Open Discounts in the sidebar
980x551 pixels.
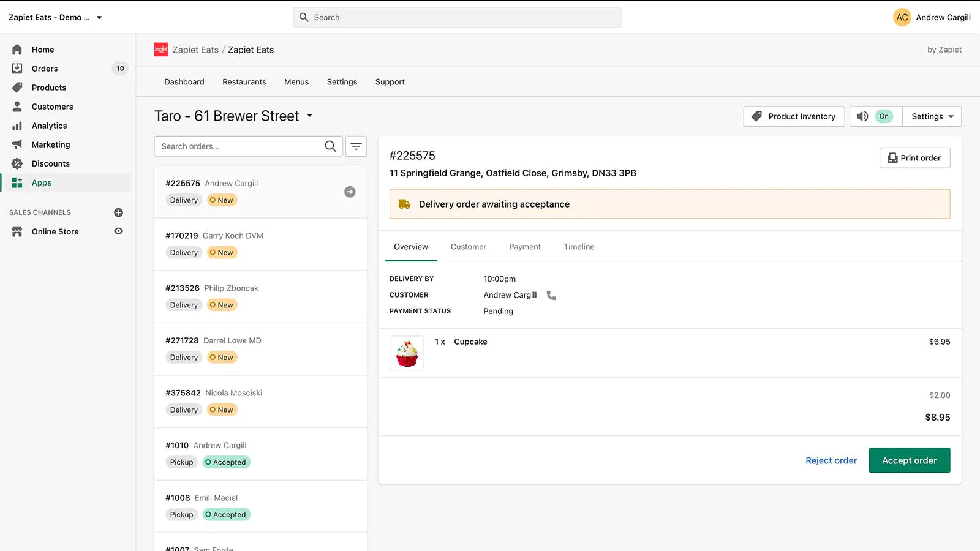point(50,163)
